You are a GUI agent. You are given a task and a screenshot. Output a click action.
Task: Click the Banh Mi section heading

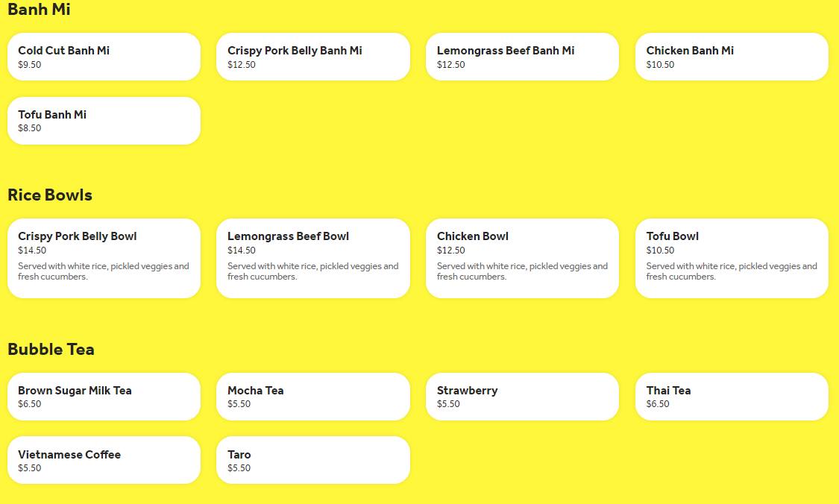click(x=38, y=10)
